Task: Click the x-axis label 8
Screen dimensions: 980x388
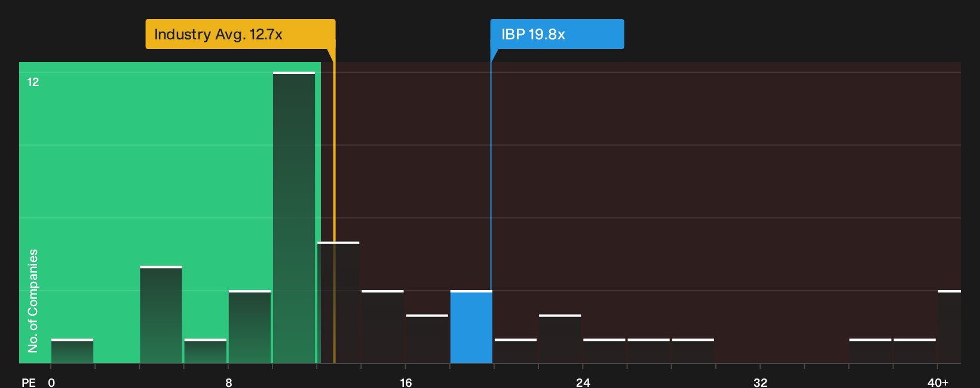Action: [229, 382]
